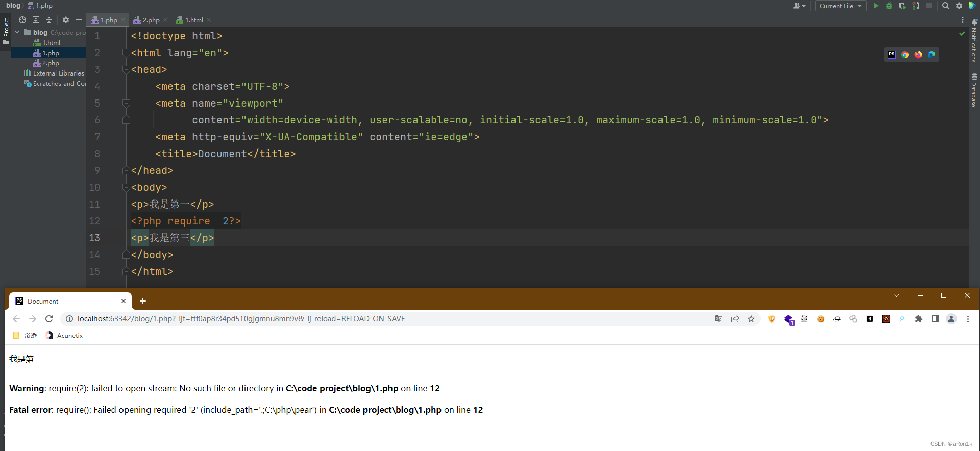This screenshot has height=451, width=980.
Task: Open the page in Edge from the editor popup
Action: pyautogui.click(x=932, y=55)
